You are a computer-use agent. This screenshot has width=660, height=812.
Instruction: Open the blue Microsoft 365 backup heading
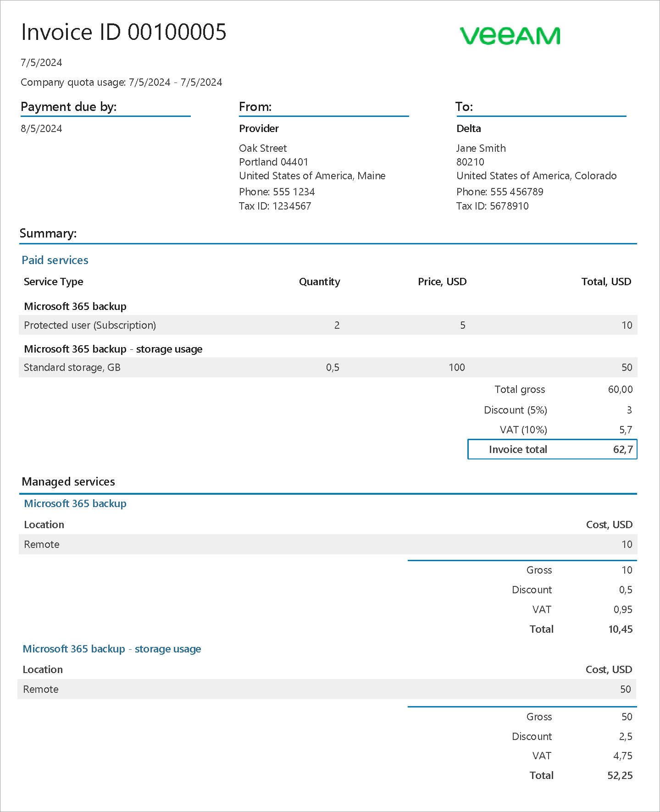(75, 503)
